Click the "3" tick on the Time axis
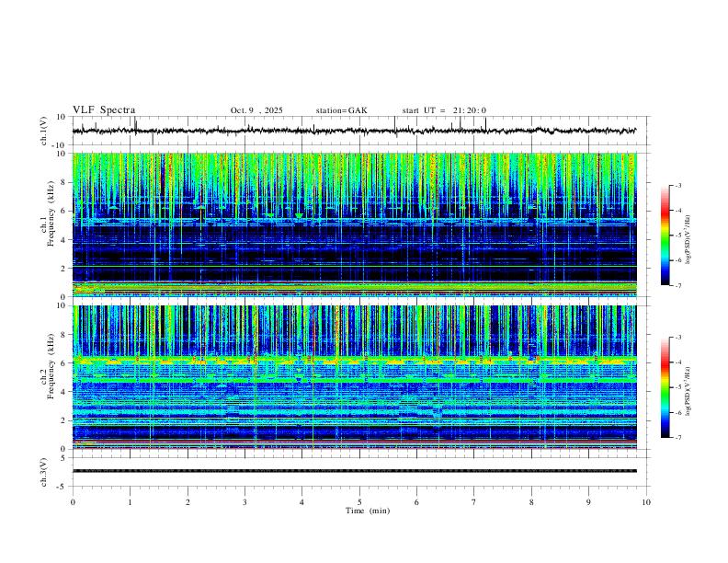The height and width of the screenshot is (563, 728). click(245, 502)
